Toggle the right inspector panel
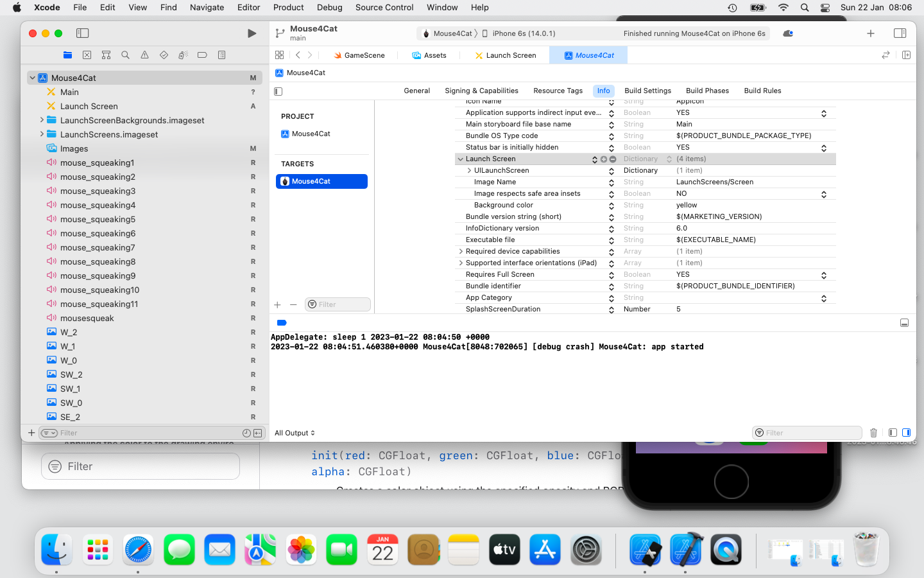924x578 pixels. click(900, 33)
